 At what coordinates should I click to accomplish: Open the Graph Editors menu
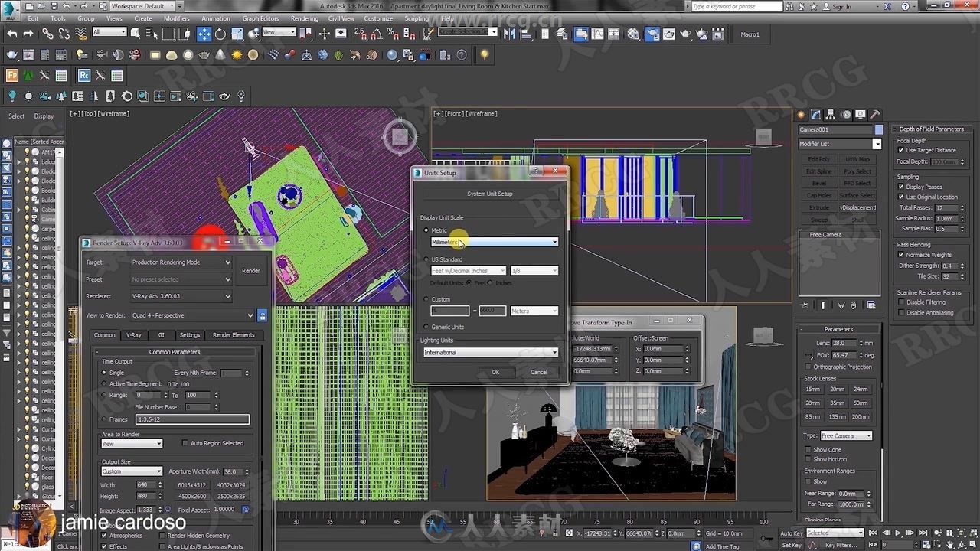tap(260, 18)
